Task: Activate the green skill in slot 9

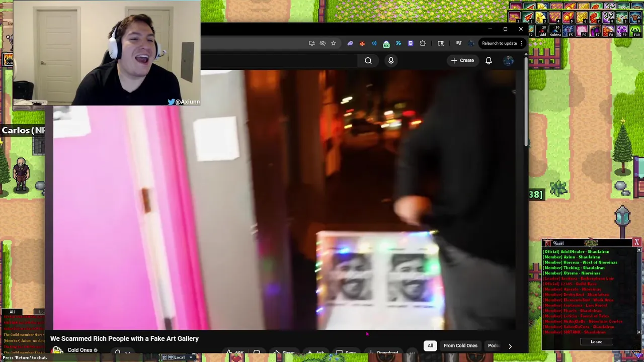Action: pos(622,17)
